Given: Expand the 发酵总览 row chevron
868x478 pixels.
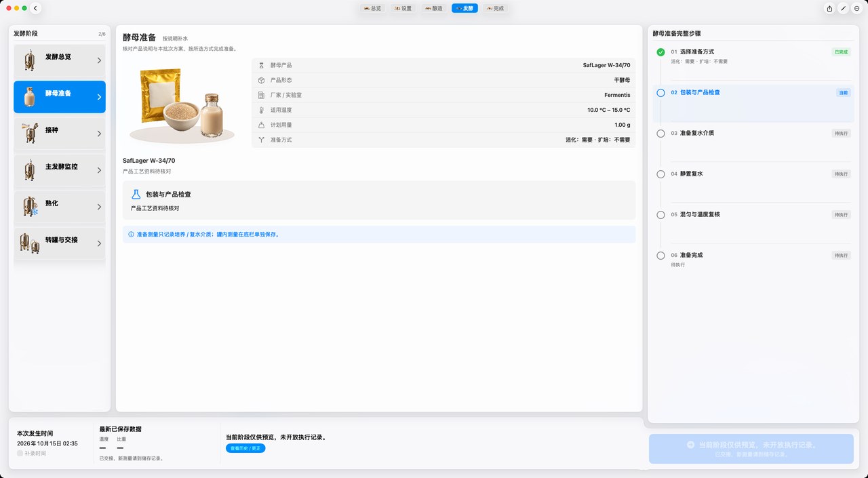Looking at the screenshot, I should point(99,60).
